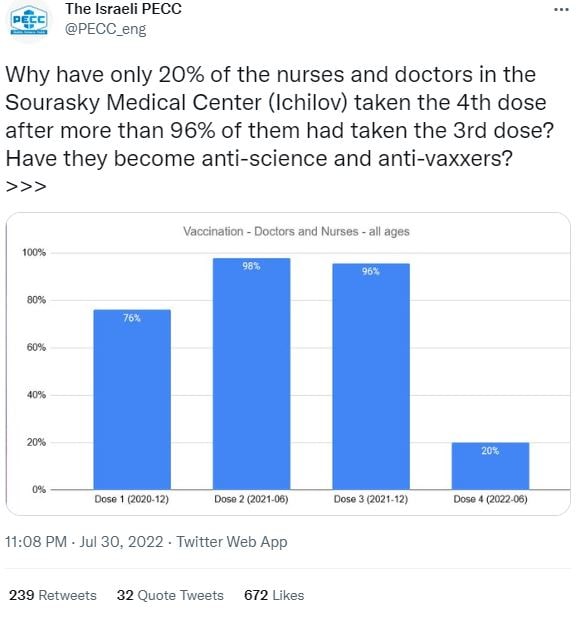Open The Israeli PECC display name
586x617 pixels.
point(124,9)
